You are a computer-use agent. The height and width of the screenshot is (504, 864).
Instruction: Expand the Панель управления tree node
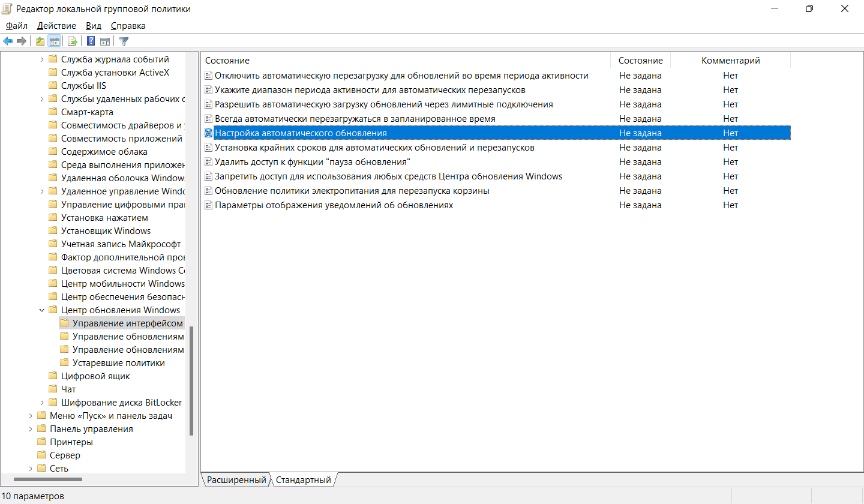tap(31, 429)
